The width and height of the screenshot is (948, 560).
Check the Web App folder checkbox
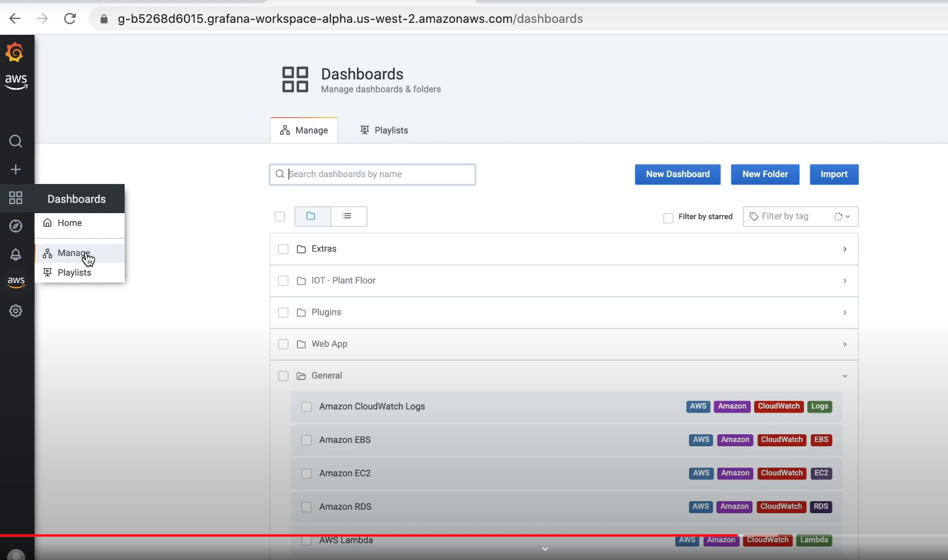(283, 344)
